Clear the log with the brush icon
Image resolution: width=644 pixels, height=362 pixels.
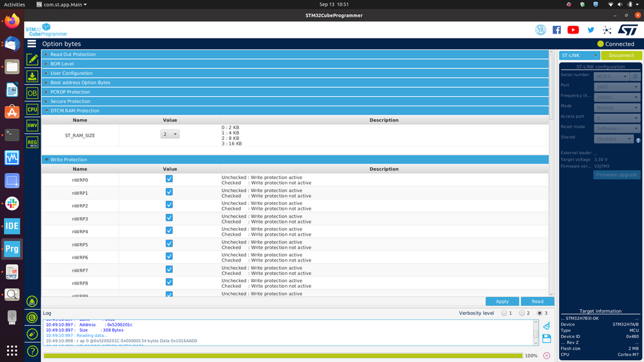547,326
